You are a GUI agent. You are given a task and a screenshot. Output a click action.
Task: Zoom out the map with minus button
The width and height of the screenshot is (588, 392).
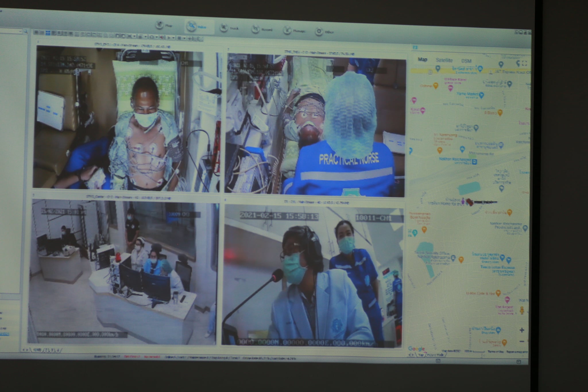tap(522, 341)
